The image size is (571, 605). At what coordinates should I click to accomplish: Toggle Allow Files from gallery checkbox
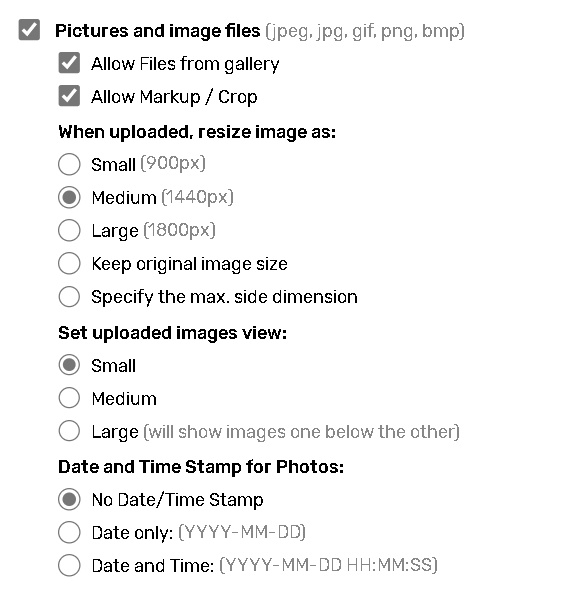69,63
